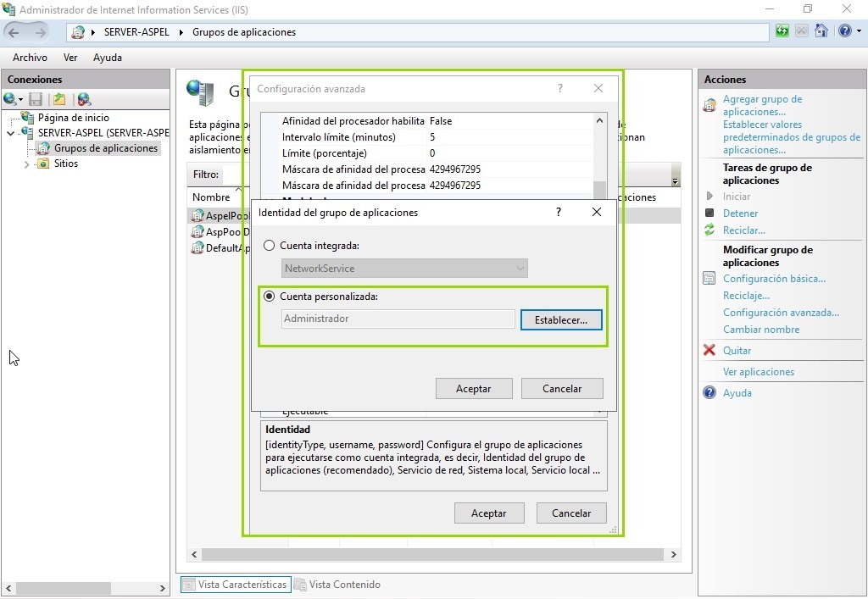Viewport: 868px width, 599px height.
Task: Open the address bar Help dropdown arrow
Action: [x=859, y=31]
